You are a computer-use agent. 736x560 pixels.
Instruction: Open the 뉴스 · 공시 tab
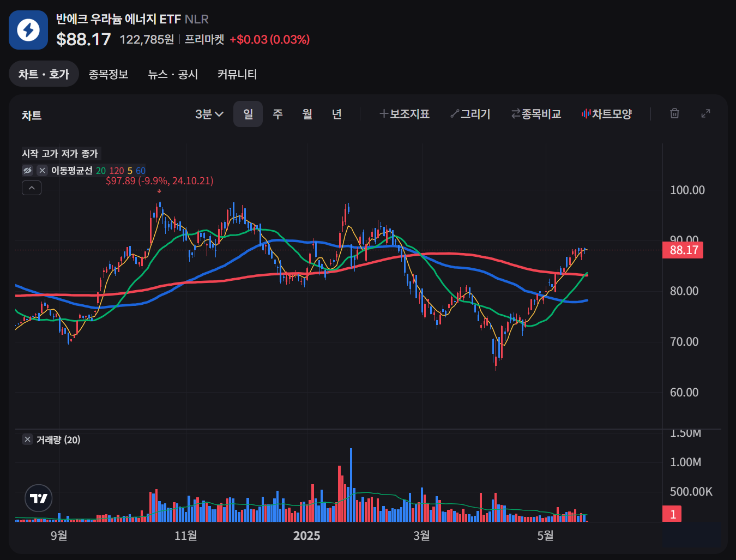tap(173, 74)
